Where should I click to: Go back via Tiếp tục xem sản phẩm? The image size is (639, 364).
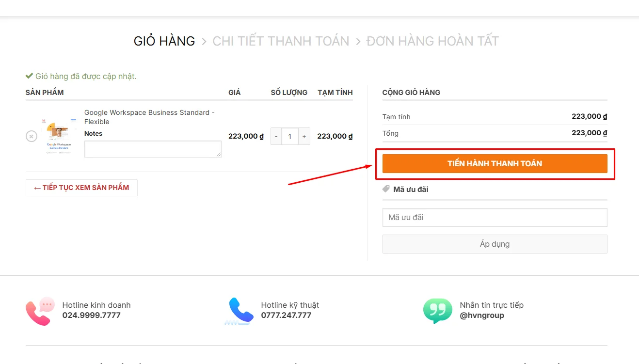click(81, 188)
